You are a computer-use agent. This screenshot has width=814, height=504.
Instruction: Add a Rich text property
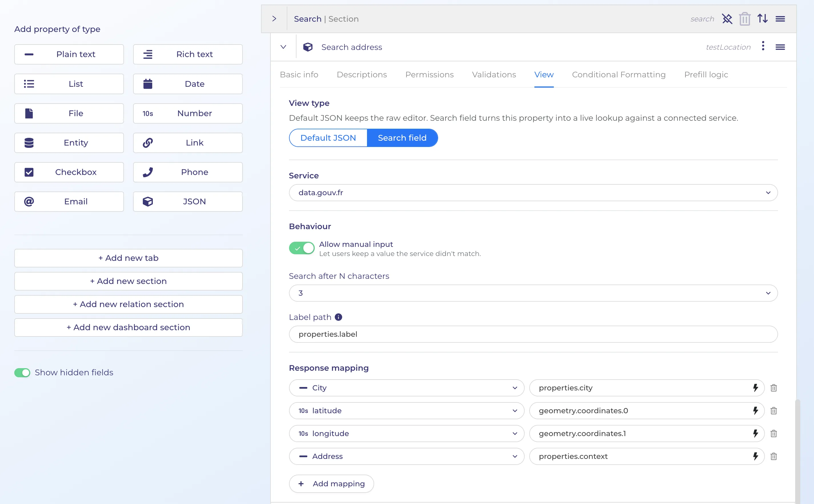click(188, 54)
